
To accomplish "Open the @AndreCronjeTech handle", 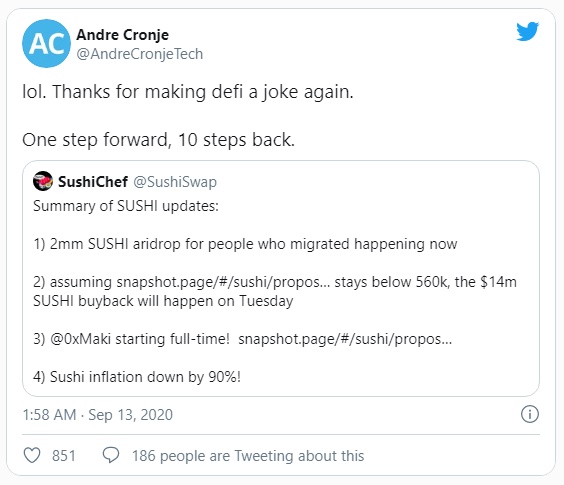I will 140,54.
